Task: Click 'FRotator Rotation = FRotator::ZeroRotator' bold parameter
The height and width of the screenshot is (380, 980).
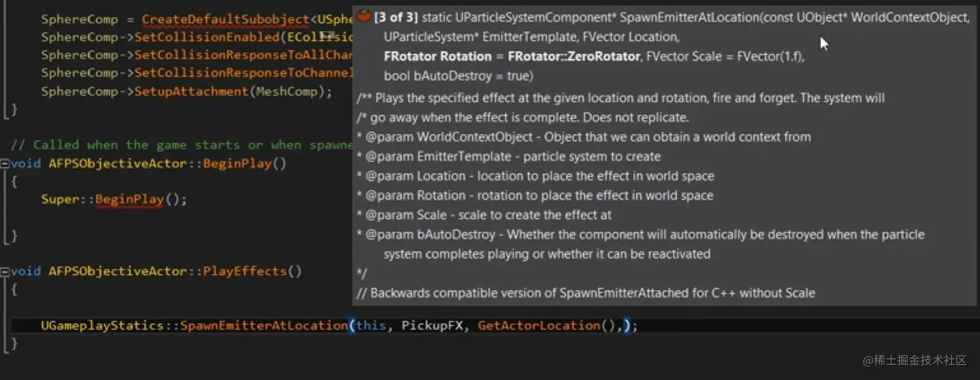Action: (x=512, y=56)
